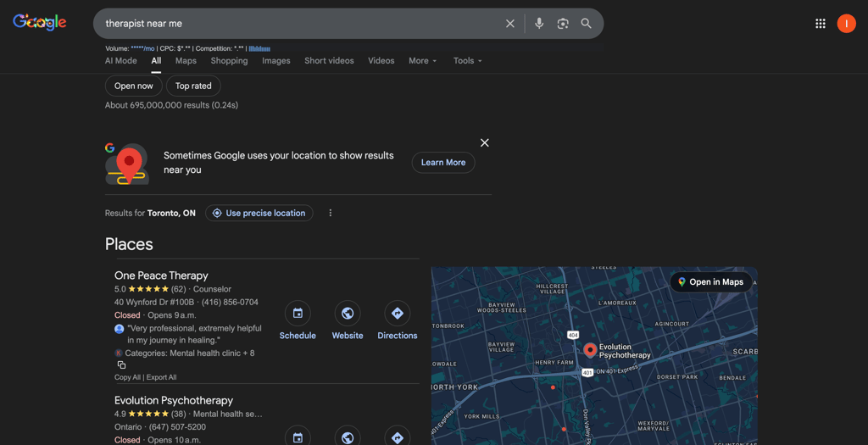Open Google Lens image search icon
The width and height of the screenshot is (868, 445).
point(563,23)
